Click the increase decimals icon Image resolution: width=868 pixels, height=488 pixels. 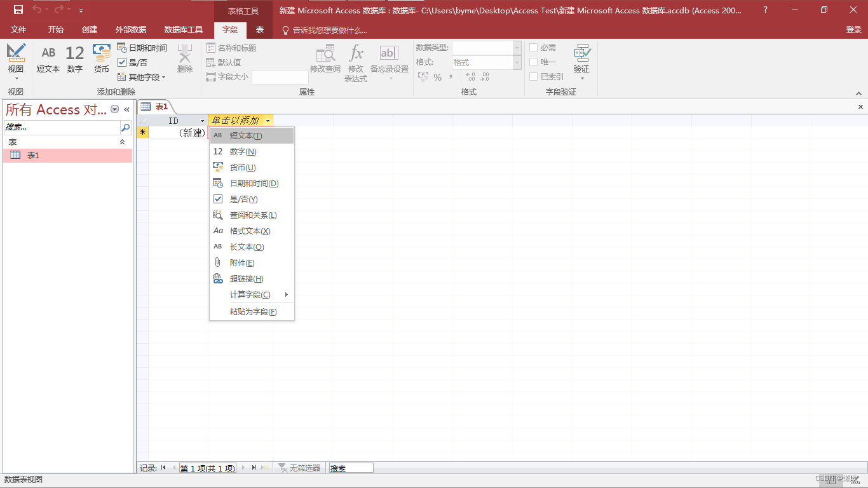pyautogui.click(x=470, y=77)
